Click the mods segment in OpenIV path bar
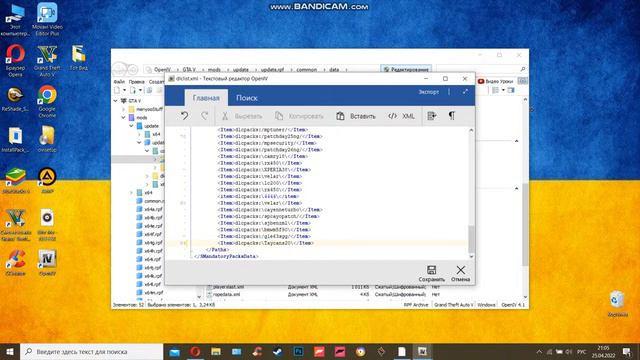 [x=214, y=70]
